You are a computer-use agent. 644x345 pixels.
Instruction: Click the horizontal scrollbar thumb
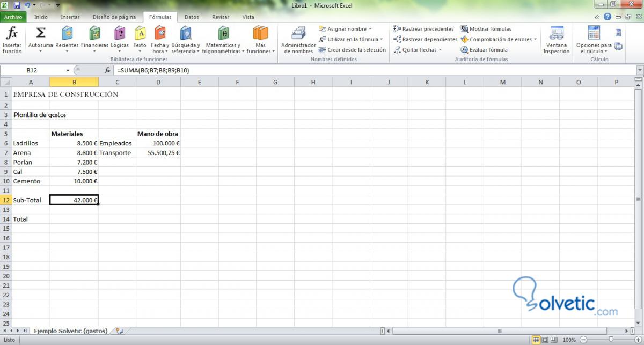(x=500, y=331)
